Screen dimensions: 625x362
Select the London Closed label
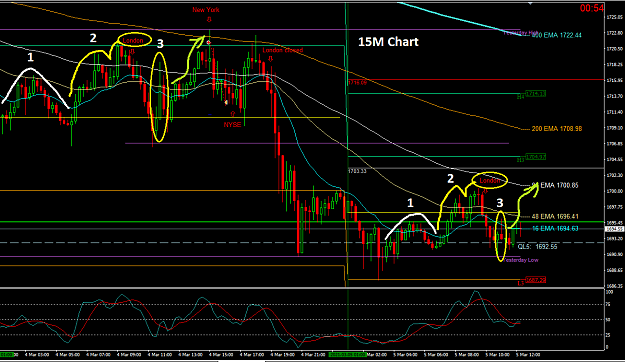283,50
